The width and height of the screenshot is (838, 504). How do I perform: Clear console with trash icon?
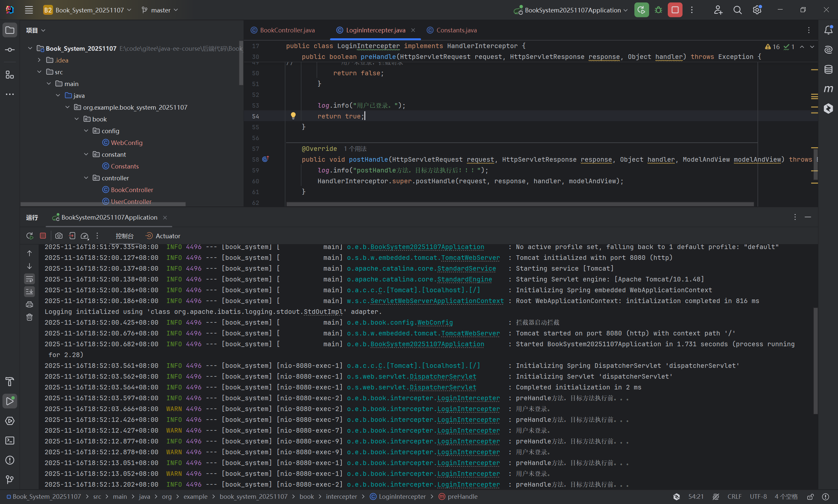29,317
